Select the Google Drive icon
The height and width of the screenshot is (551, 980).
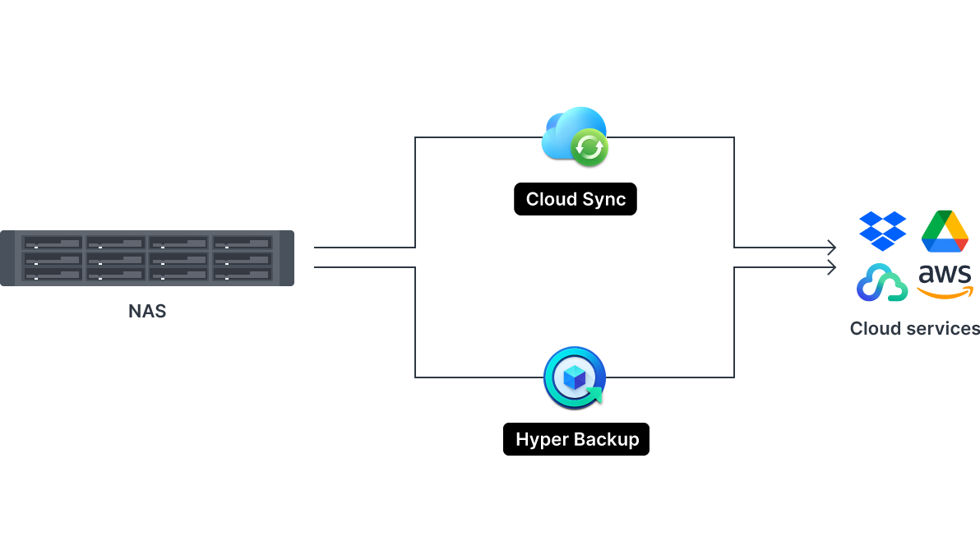pos(944,233)
